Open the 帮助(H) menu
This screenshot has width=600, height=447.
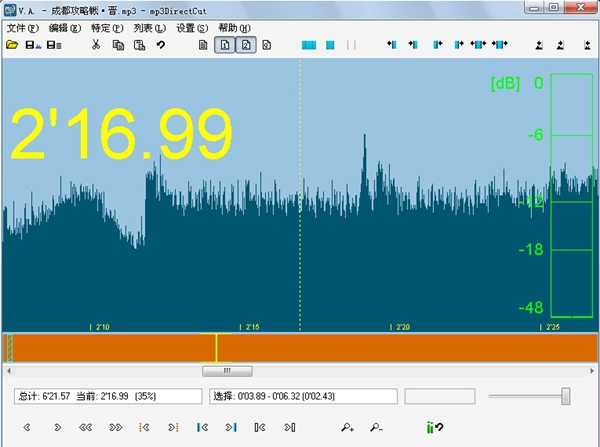point(235,28)
